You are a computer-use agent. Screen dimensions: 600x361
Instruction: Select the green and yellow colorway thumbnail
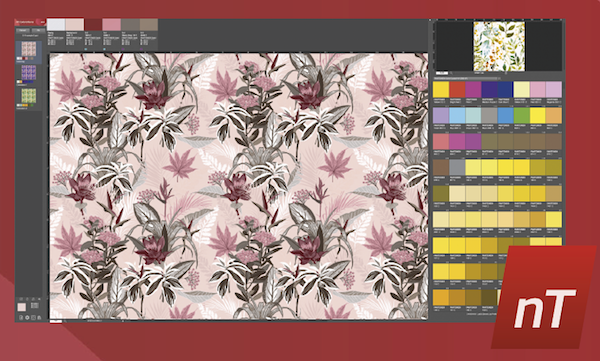29,96
